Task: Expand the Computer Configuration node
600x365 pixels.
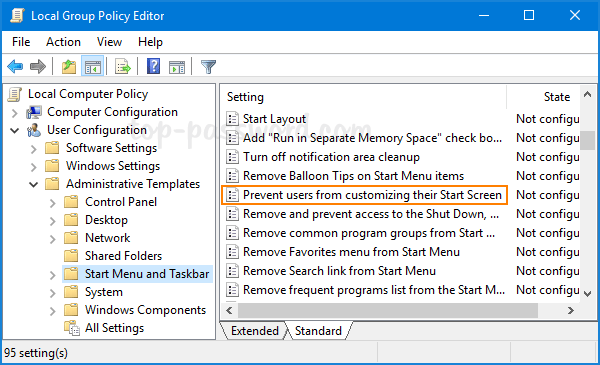Action: [x=14, y=113]
